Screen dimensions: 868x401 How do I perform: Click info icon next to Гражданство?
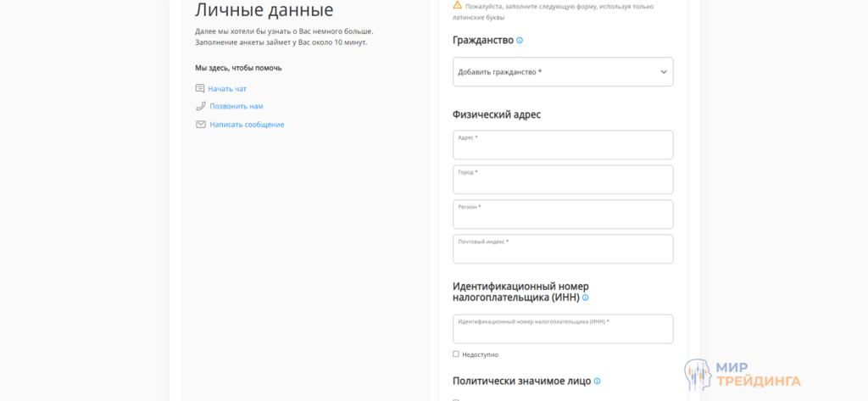click(520, 41)
